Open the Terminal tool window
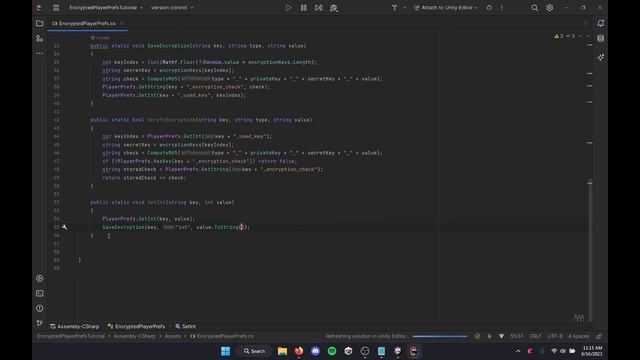The image size is (640, 360). 40,293
